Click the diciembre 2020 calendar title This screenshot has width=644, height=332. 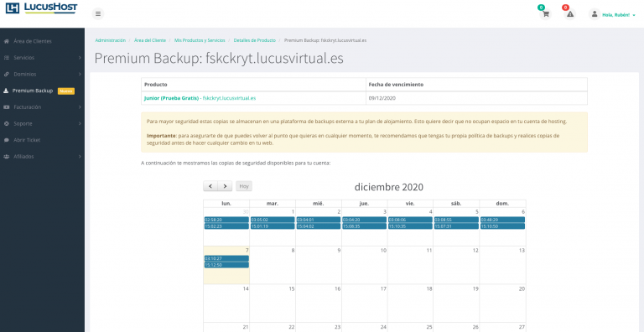pos(389,187)
